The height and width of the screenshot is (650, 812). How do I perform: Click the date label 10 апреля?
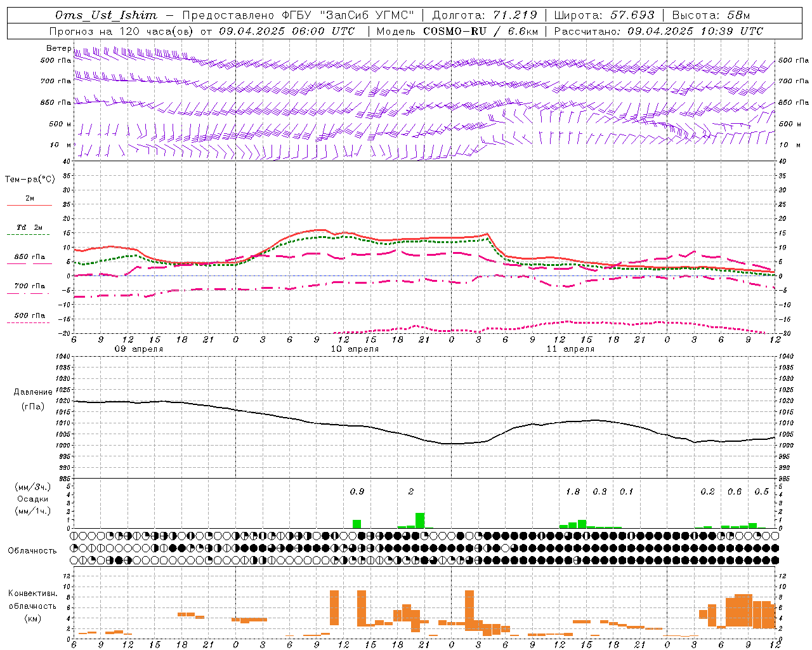(354, 349)
